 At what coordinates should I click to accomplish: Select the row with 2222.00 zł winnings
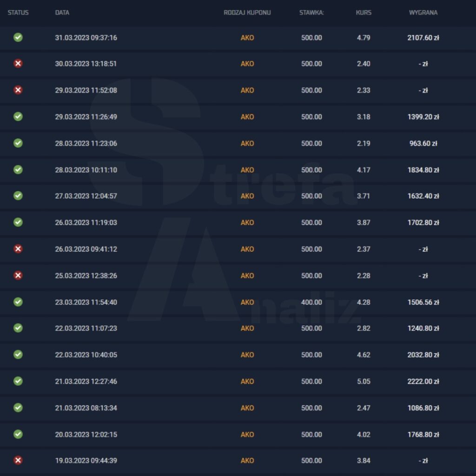(x=238, y=381)
